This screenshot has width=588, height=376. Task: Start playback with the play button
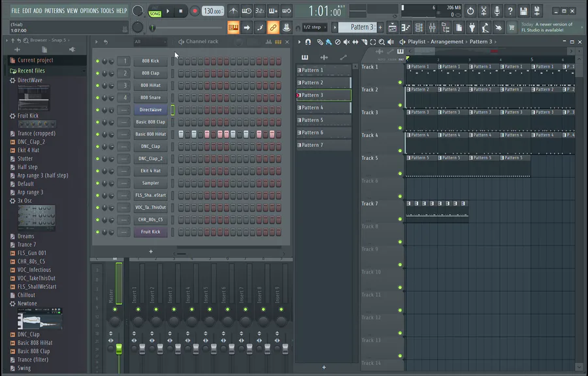168,11
